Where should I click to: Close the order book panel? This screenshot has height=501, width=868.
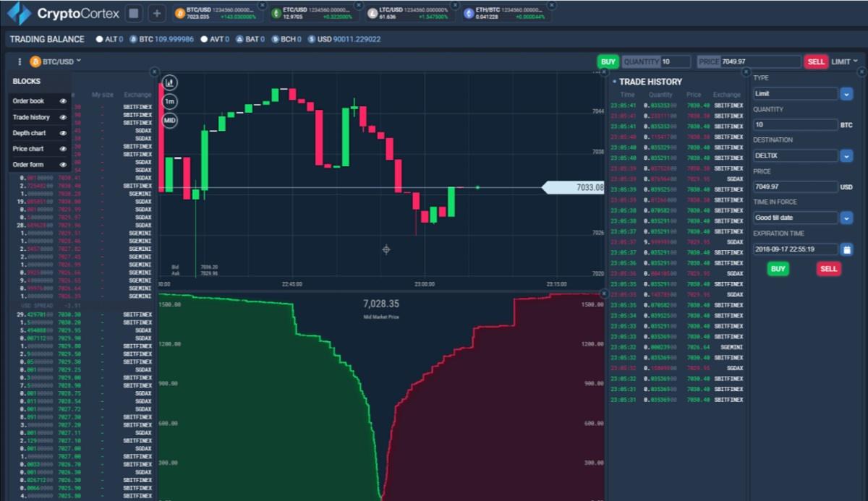click(x=154, y=72)
